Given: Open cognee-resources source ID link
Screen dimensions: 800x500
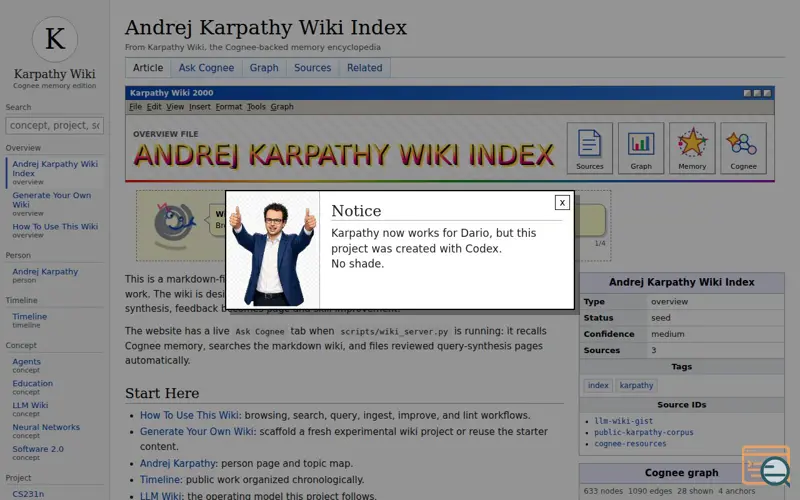Looking at the screenshot, I should click(x=630, y=443).
